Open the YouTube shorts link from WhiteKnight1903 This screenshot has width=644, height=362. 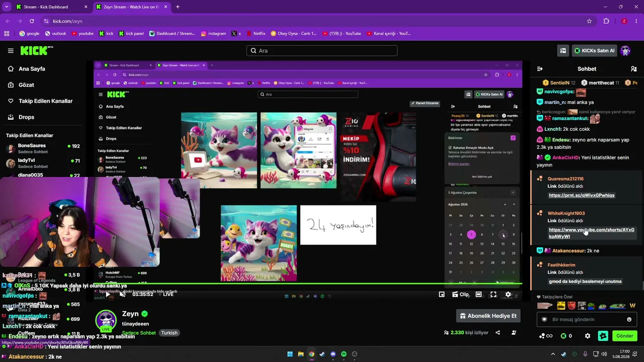point(592,233)
